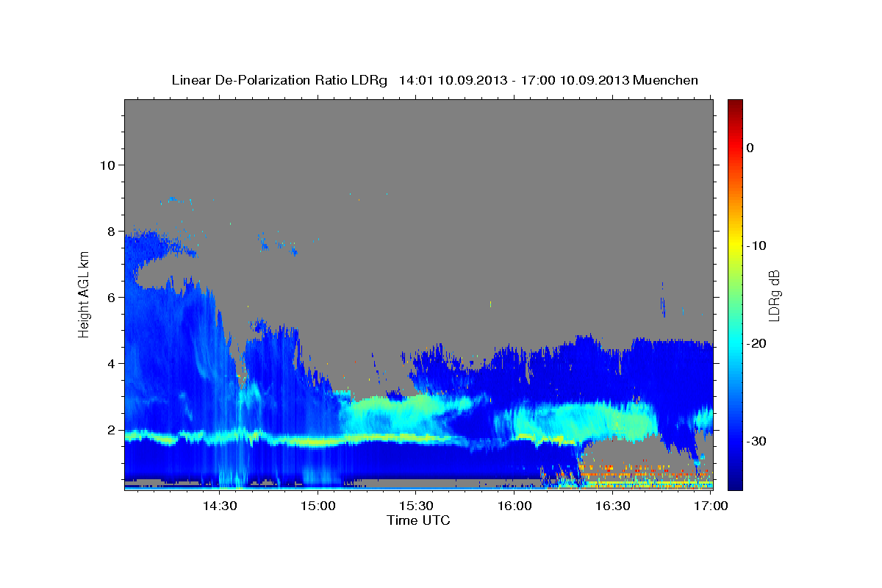Click the colorbar value -10
The height and width of the screenshot is (588, 882).
pyautogui.click(x=757, y=245)
